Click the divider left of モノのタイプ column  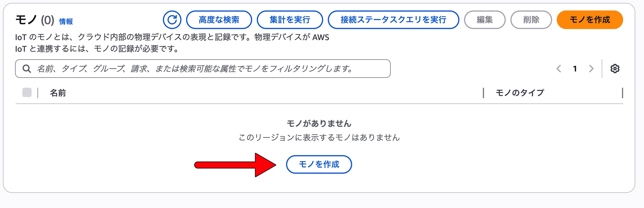click(483, 93)
